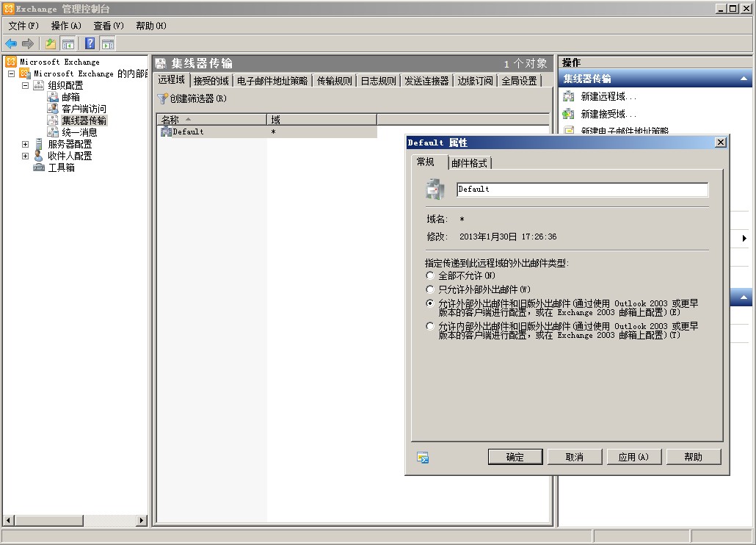Collapse the 组织配置 tree node
756x545 pixels.
(x=26, y=85)
